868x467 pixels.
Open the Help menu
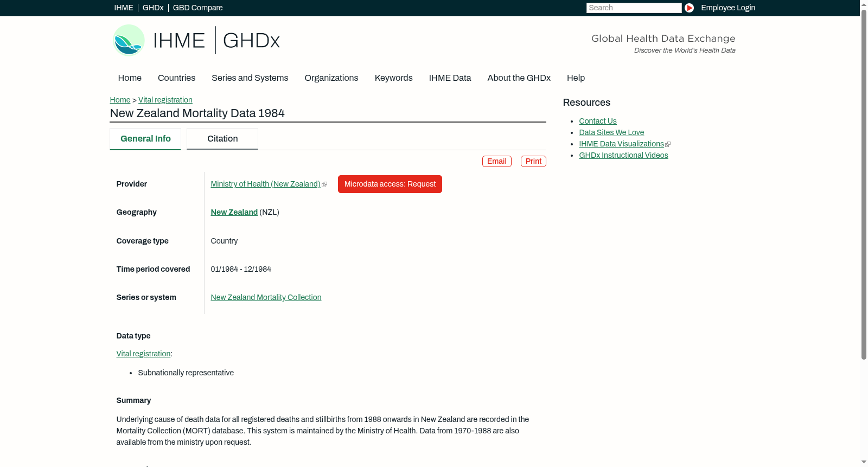[576, 78]
